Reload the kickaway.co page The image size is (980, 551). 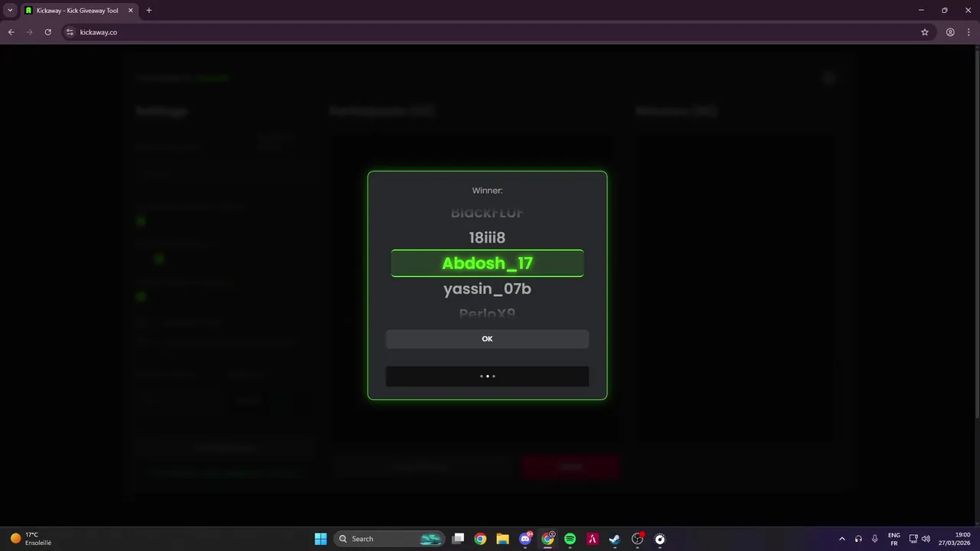tap(47, 32)
